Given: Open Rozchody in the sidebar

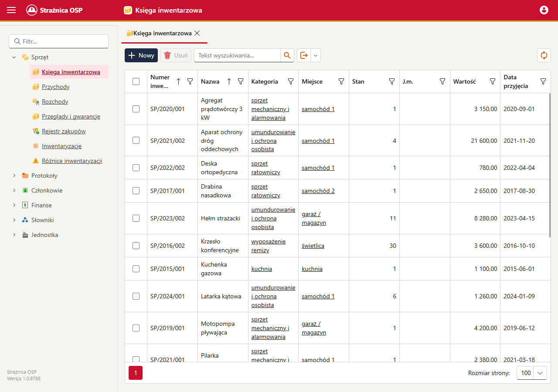Looking at the screenshot, I should coord(55,101).
